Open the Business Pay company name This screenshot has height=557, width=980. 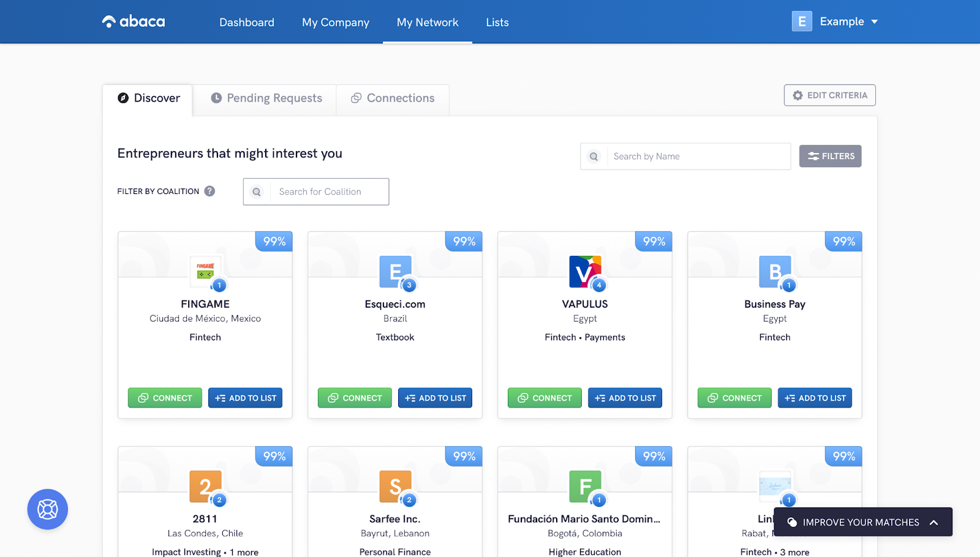[x=775, y=304]
